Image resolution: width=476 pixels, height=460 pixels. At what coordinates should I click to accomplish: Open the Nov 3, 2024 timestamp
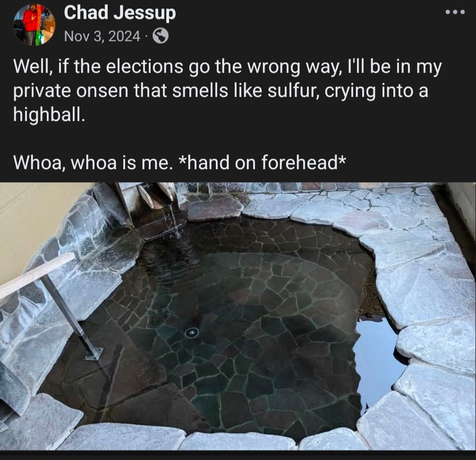pyautogui.click(x=102, y=37)
